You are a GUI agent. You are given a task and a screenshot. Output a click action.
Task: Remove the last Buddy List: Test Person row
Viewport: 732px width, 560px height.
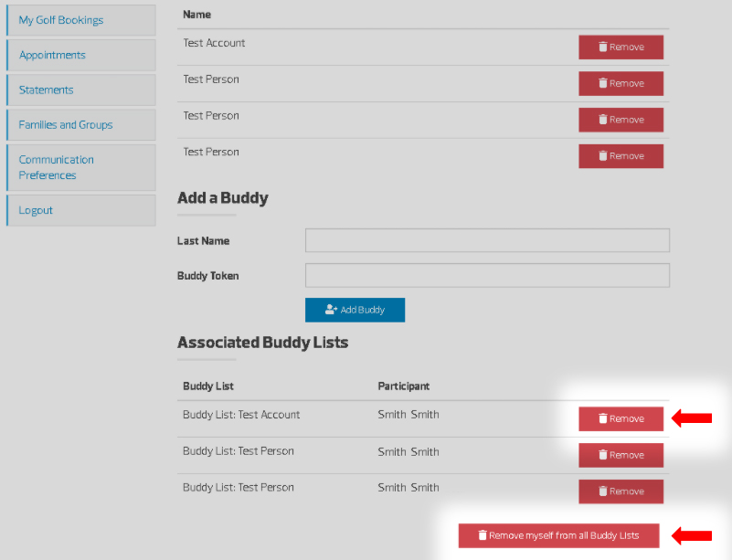click(x=621, y=491)
